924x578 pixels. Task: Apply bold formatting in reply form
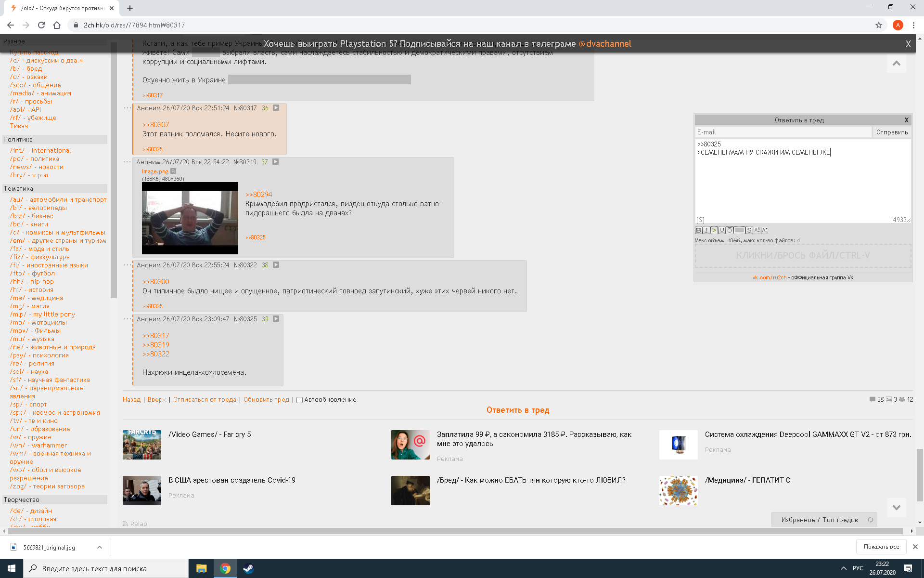pos(698,230)
